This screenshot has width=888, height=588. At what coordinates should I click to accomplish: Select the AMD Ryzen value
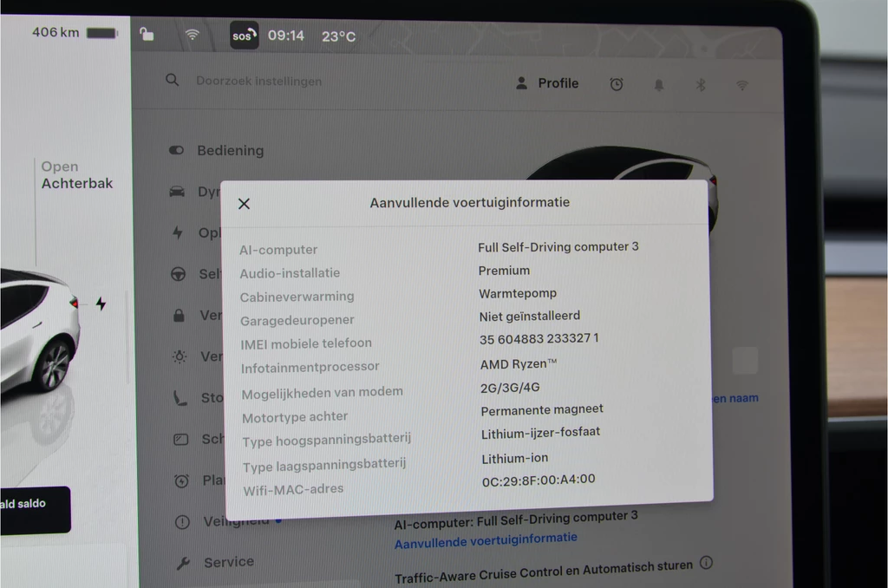coord(519,363)
